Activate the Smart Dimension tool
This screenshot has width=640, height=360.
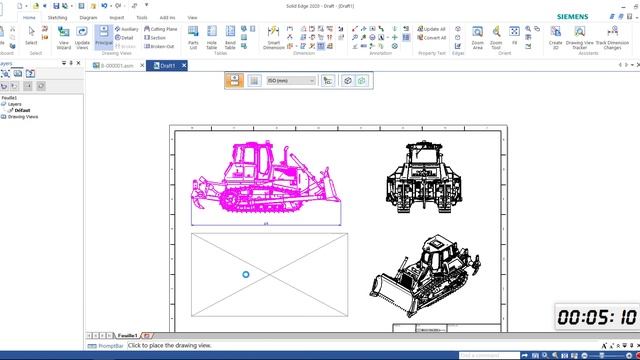tap(273, 38)
